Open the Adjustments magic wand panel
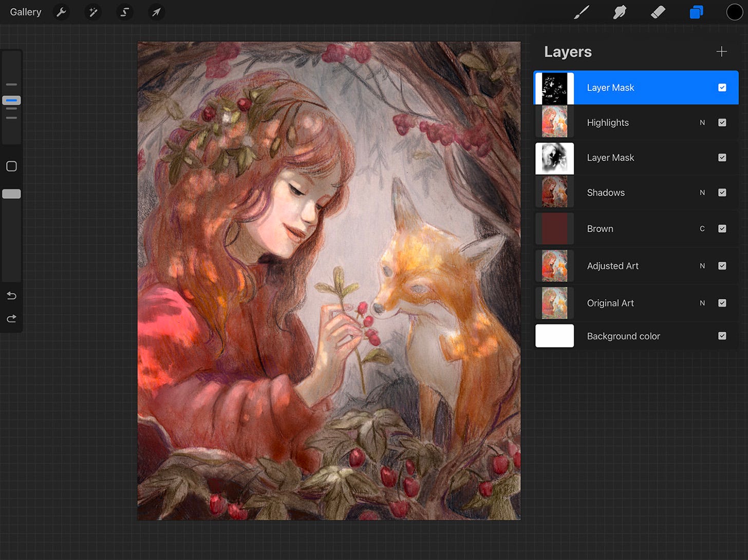The width and height of the screenshot is (748, 560). [93, 12]
